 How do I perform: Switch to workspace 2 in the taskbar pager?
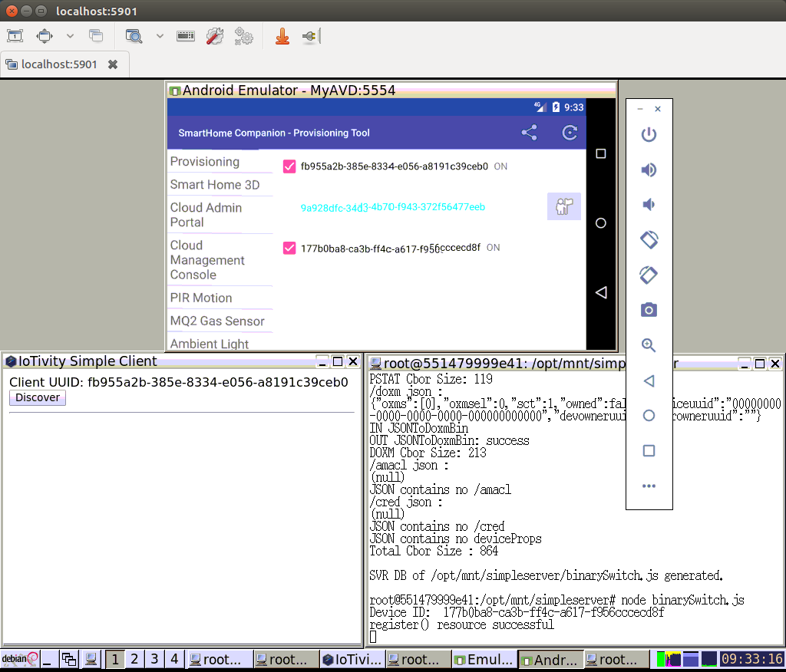click(134, 658)
